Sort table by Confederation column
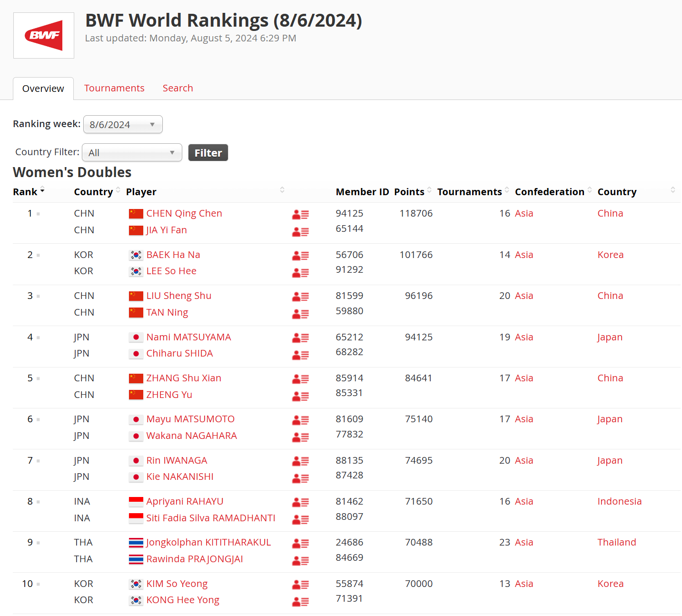This screenshot has height=616, width=682. click(554, 191)
